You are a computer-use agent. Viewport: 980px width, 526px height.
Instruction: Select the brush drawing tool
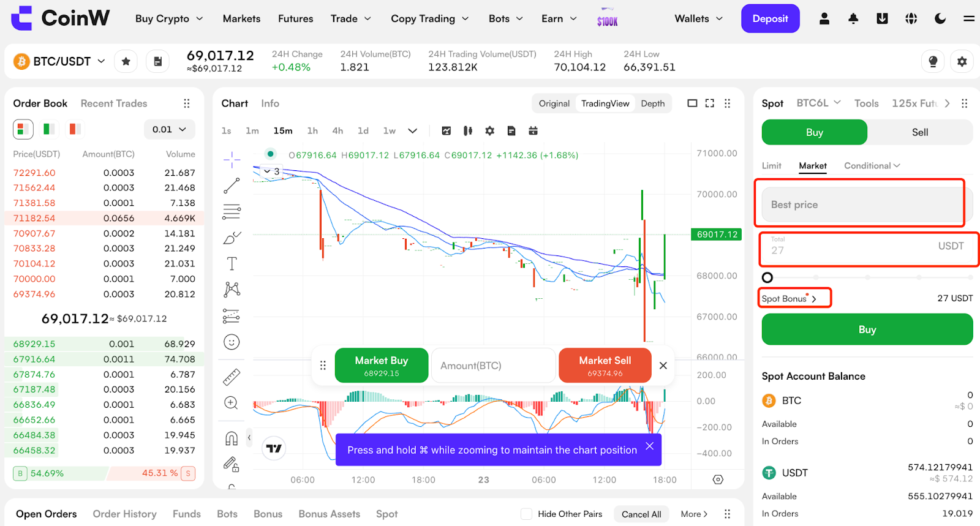(232, 238)
